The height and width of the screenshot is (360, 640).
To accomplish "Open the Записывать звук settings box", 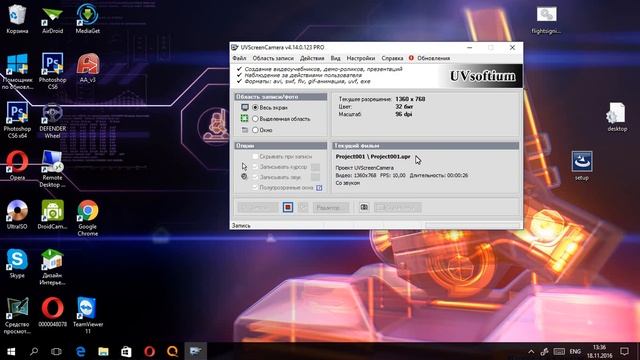I will point(315,177).
